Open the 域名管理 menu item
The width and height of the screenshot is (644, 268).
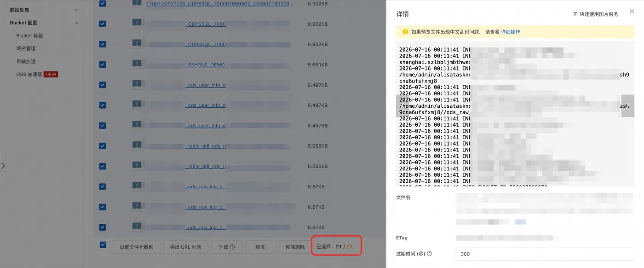pyautogui.click(x=26, y=48)
